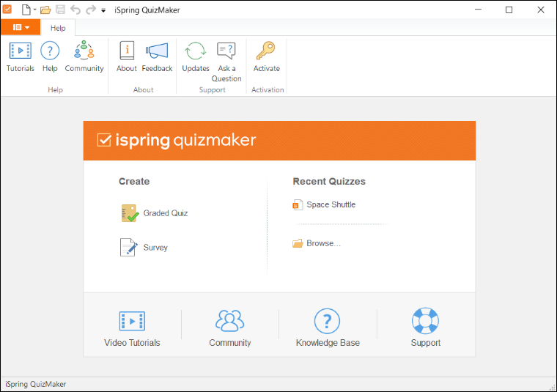Create a new Survey

pyautogui.click(x=144, y=248)
